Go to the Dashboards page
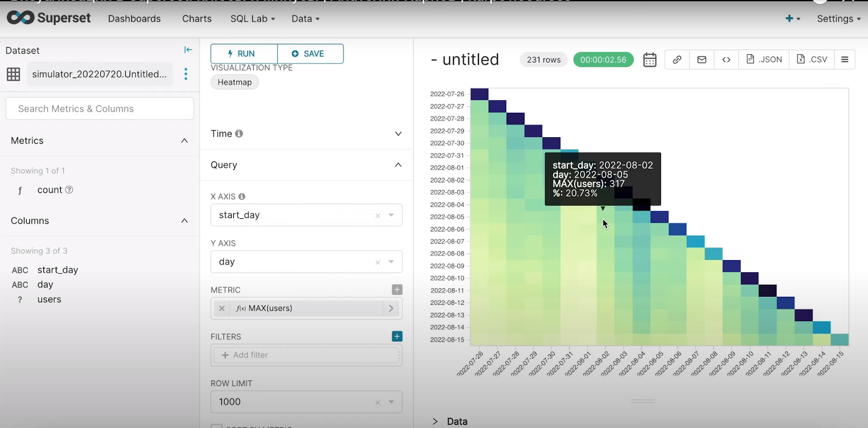868x428 pixels. 134,18
